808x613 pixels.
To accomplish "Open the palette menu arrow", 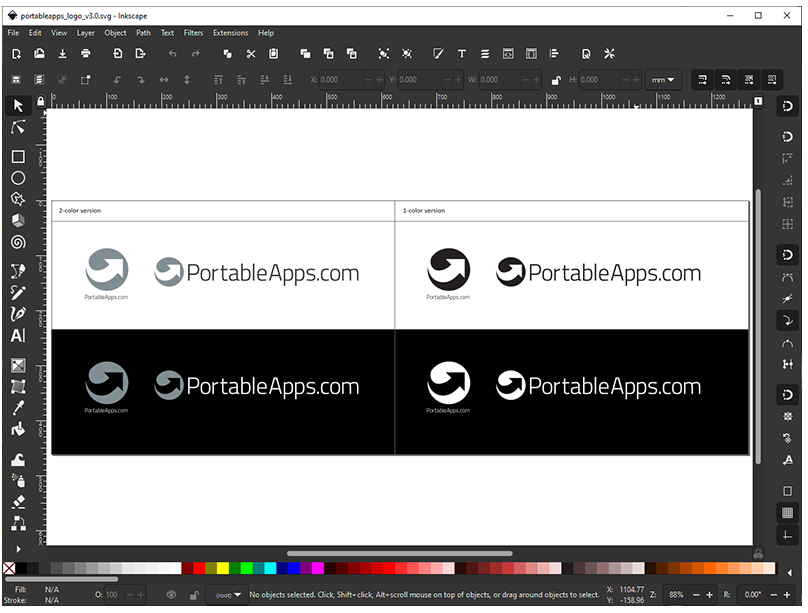I will 790,572.
